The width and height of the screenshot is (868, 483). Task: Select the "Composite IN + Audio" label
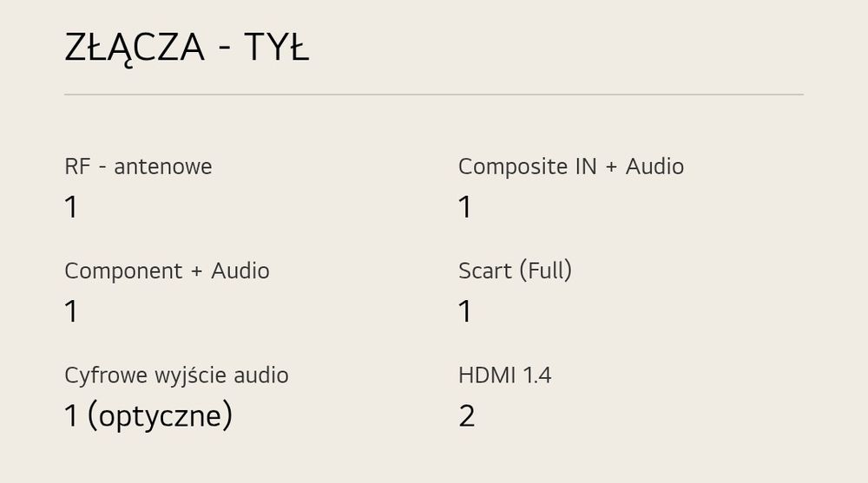(571, 166)
